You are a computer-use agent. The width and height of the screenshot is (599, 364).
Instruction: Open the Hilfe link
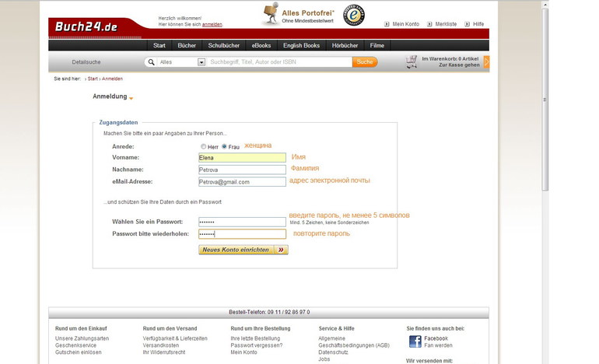(478, 24)
